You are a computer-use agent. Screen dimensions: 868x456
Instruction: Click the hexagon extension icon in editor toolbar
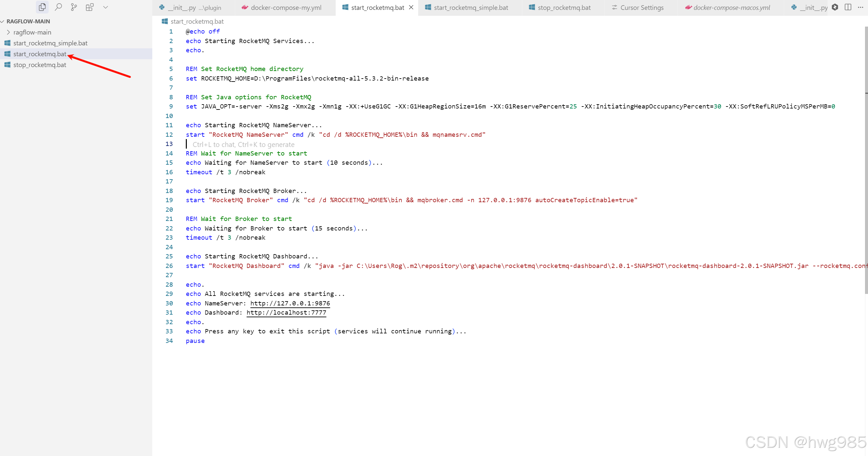(x=835, y=7)
